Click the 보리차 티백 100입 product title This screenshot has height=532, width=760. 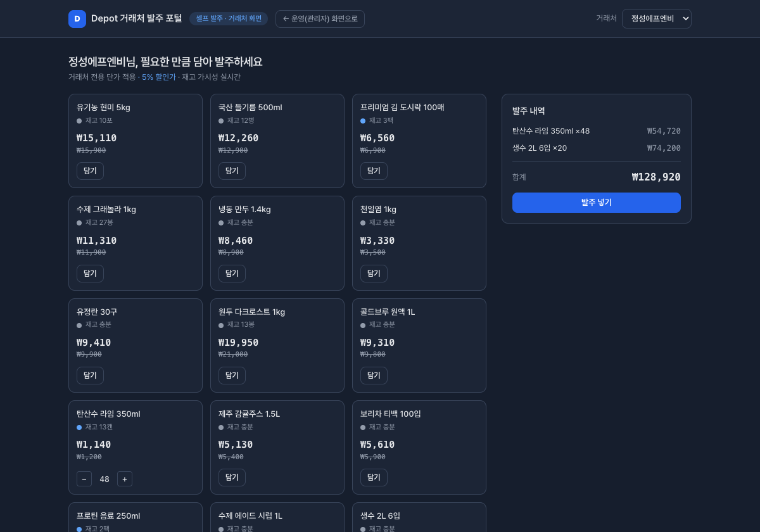click(x=391, y=414)
